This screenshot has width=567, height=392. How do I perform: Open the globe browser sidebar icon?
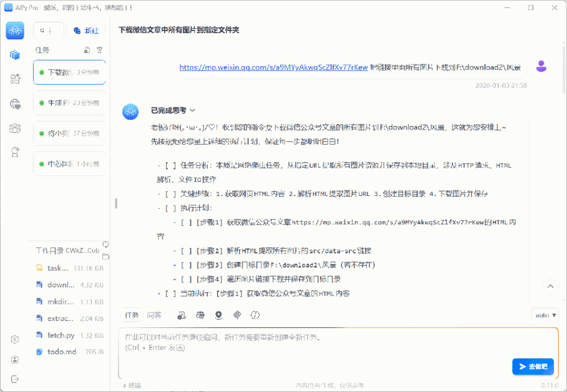tap(15, 104)
